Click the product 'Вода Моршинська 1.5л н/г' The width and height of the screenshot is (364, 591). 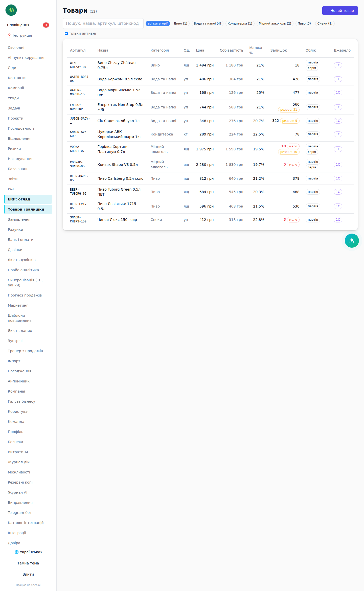coord(119,93)
